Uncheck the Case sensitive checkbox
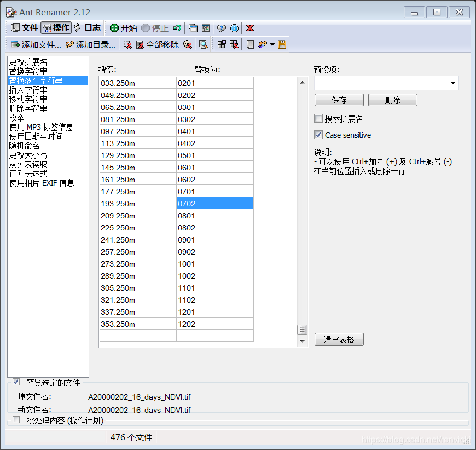Viewport: 476px width, 450px height. coord(318,135)
